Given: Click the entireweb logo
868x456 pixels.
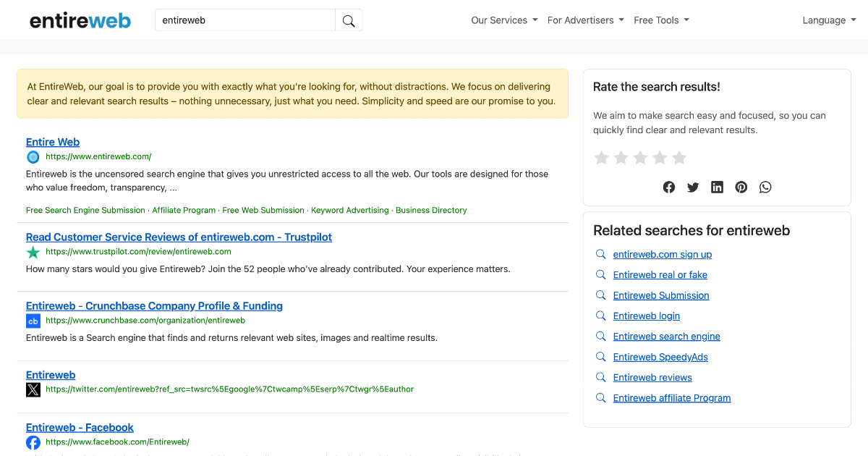Looking at the screenshot, I should point(80,20).
